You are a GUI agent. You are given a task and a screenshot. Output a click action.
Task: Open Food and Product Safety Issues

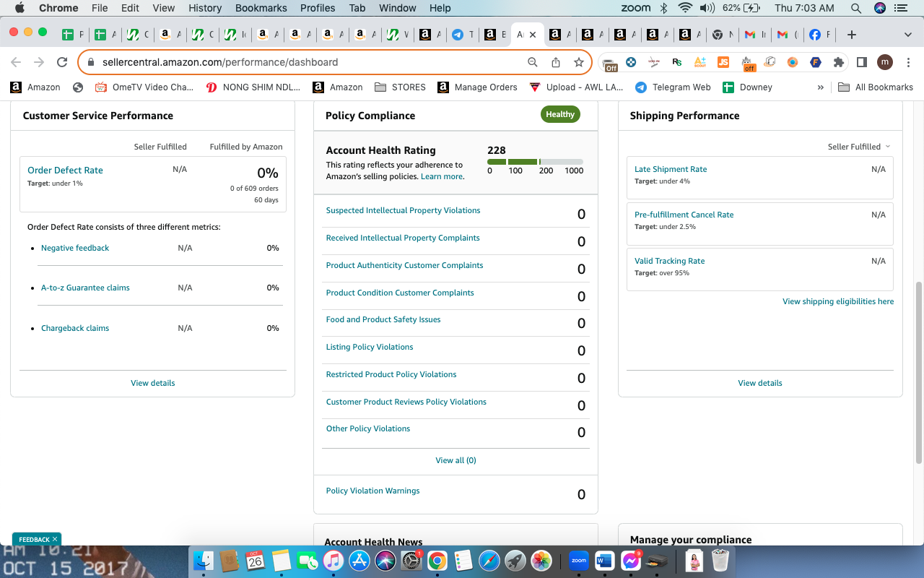click(383, 319)
